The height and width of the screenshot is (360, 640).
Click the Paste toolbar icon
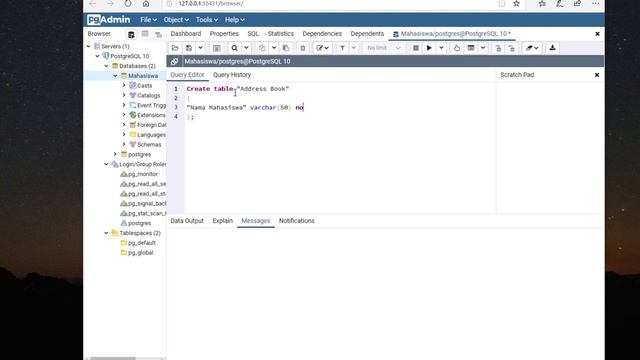[286, 48]
